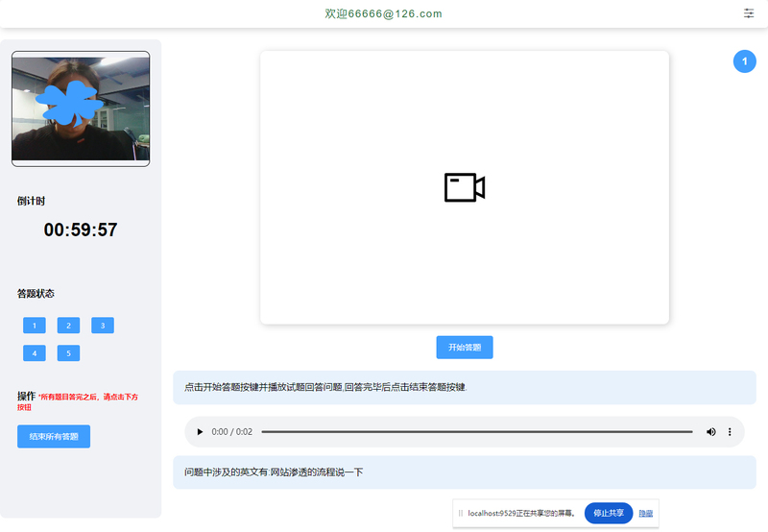Viewport: 768px width, 532px height.
Task: Click the webcam preview thumbnail
Action: coord(81,109)
